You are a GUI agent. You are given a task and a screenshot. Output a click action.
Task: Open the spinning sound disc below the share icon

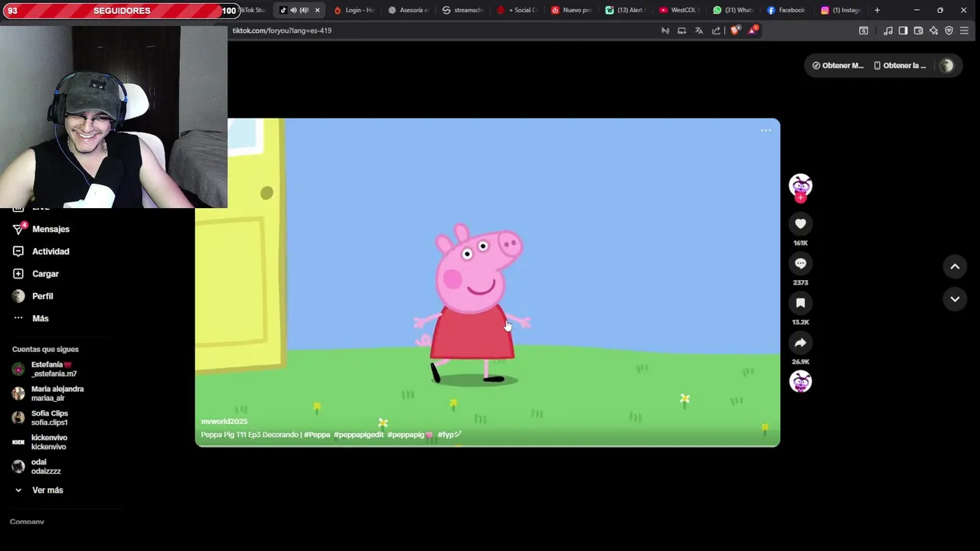pos(800,381)
